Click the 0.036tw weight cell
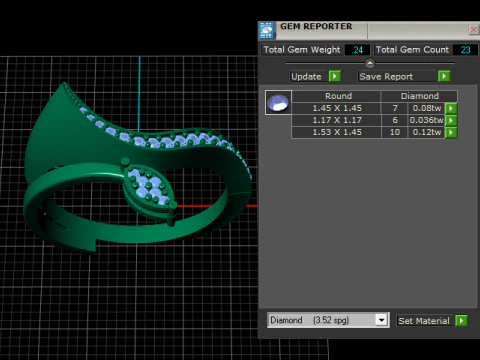This screenshot has height=360, width=480. (x=427, y=120)
